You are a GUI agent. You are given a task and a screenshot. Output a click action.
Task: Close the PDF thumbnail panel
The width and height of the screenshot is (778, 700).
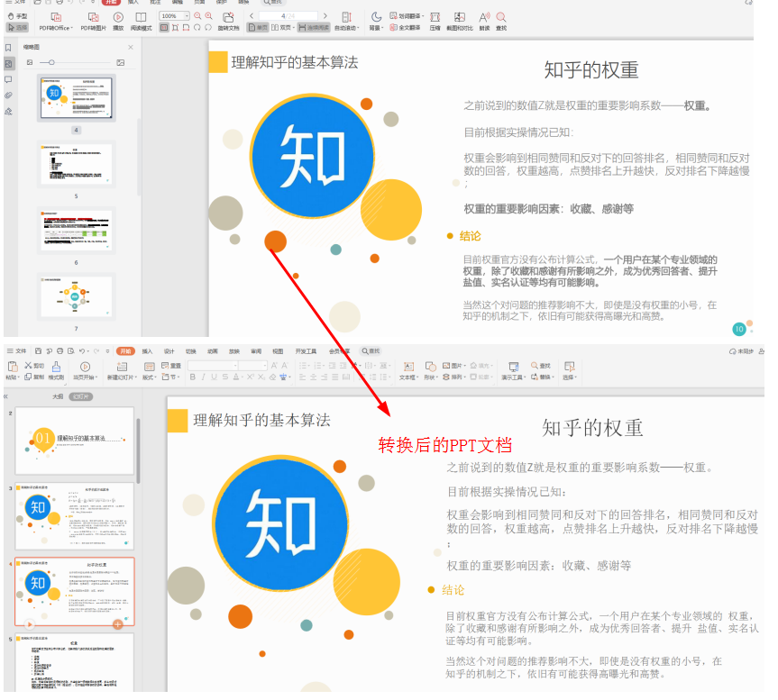tap(131, 47)
